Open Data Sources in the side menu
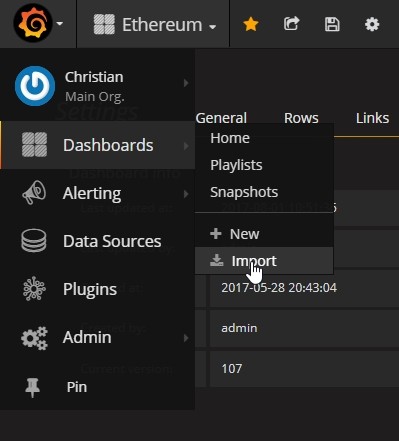The width and height of the screenshot is (399, 441). pyautogui.click(x=97, y=241)
